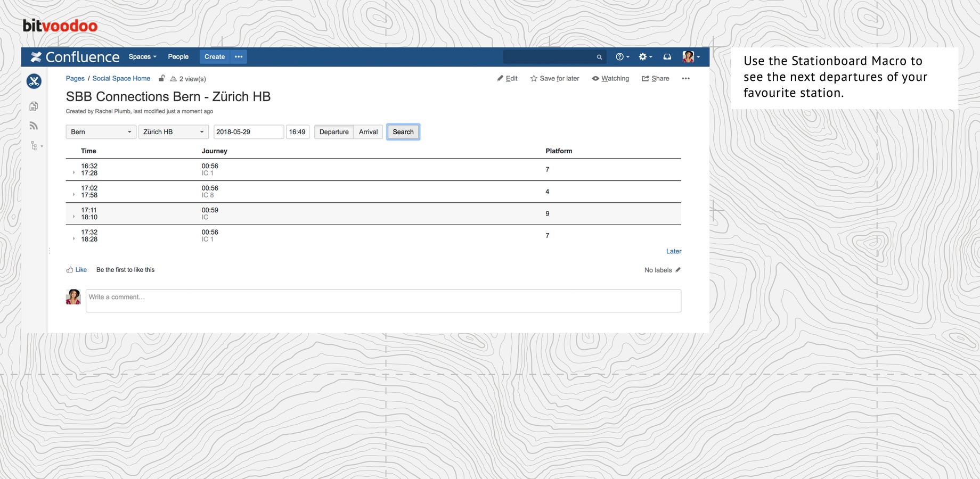Open the Spaces menu

(x=142, y=57)
